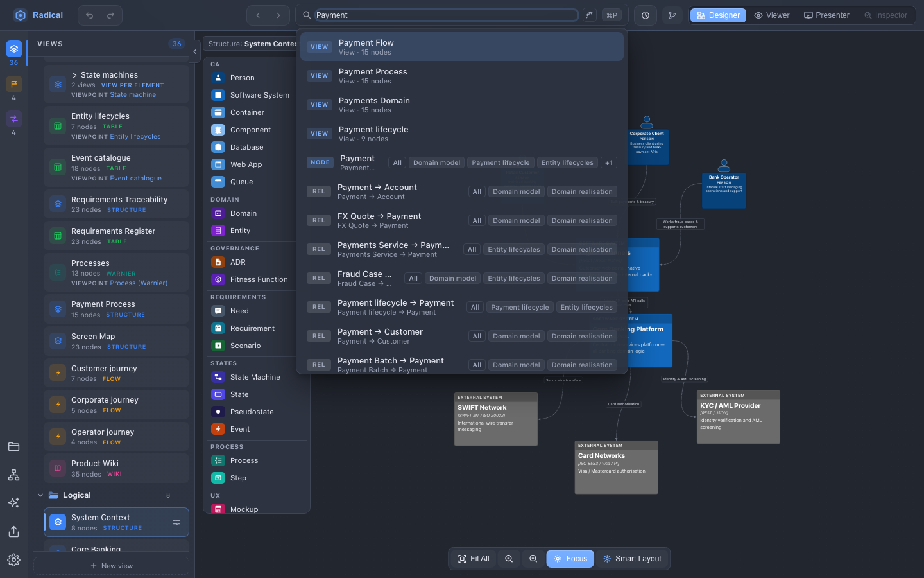This screenshot has width=924, height=578.
Task: Switch to Designer mode
Action: 718,15
